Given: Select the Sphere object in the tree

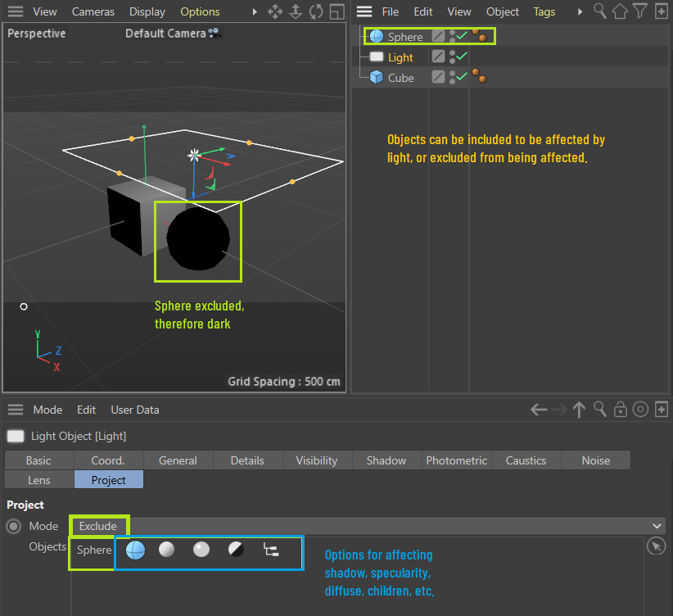Looking at the screenshot, I should pyautogui.click(x=404, y=37).
